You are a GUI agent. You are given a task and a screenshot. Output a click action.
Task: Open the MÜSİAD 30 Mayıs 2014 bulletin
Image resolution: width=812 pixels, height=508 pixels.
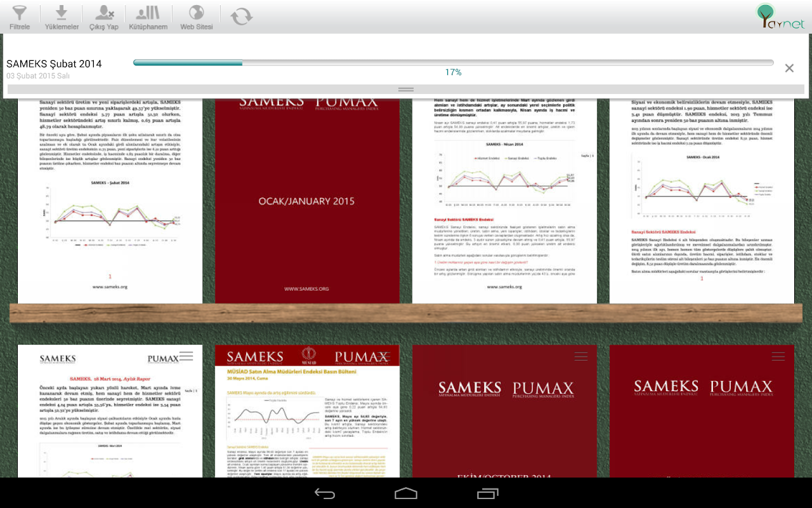pos(307,411)
